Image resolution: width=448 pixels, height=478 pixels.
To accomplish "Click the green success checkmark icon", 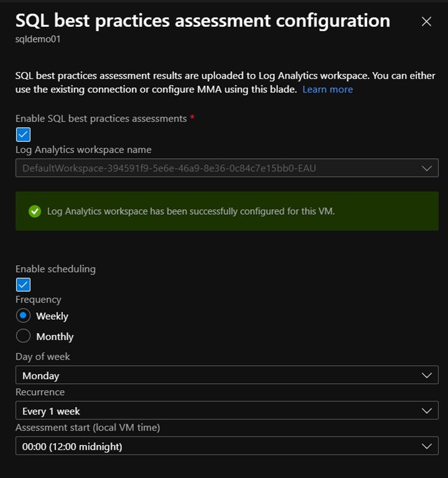I will pyautogui.click(x=35, y=211).
